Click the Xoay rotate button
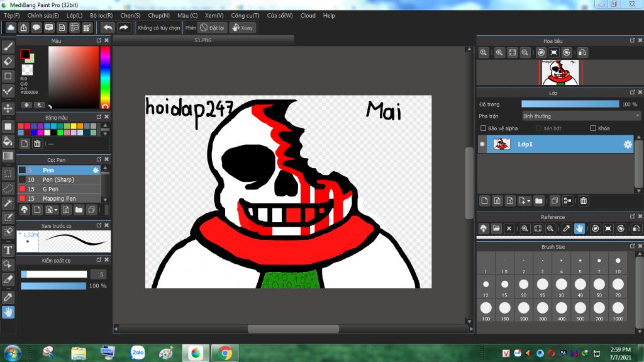This screenshot has height=362, width=644. (x=243, y=28)
